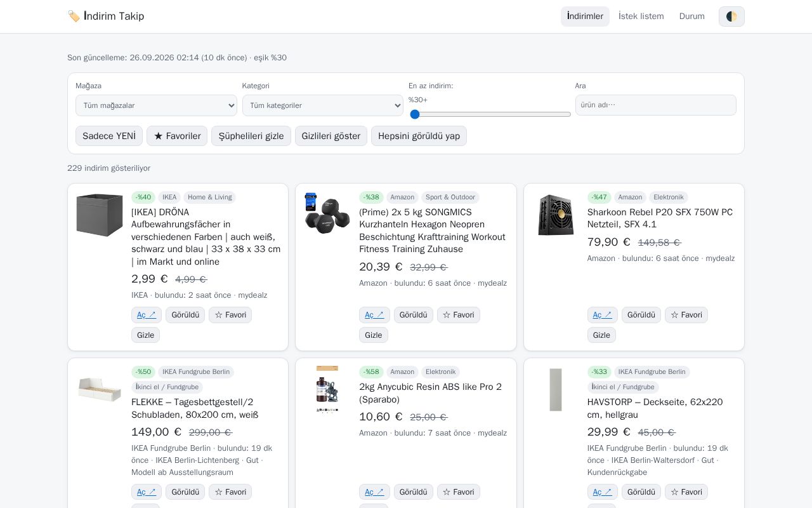Click the SONGMICS dumbbells thumbnail

(327, 215)
